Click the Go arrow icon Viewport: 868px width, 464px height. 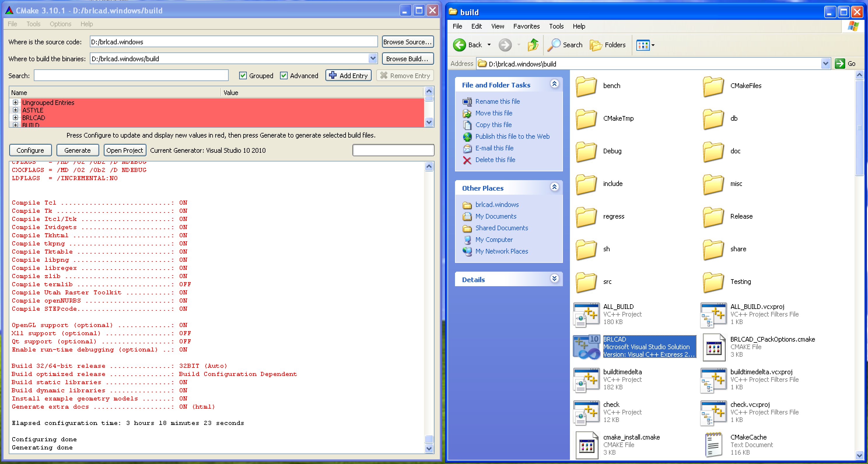click(x=840, y=63)
